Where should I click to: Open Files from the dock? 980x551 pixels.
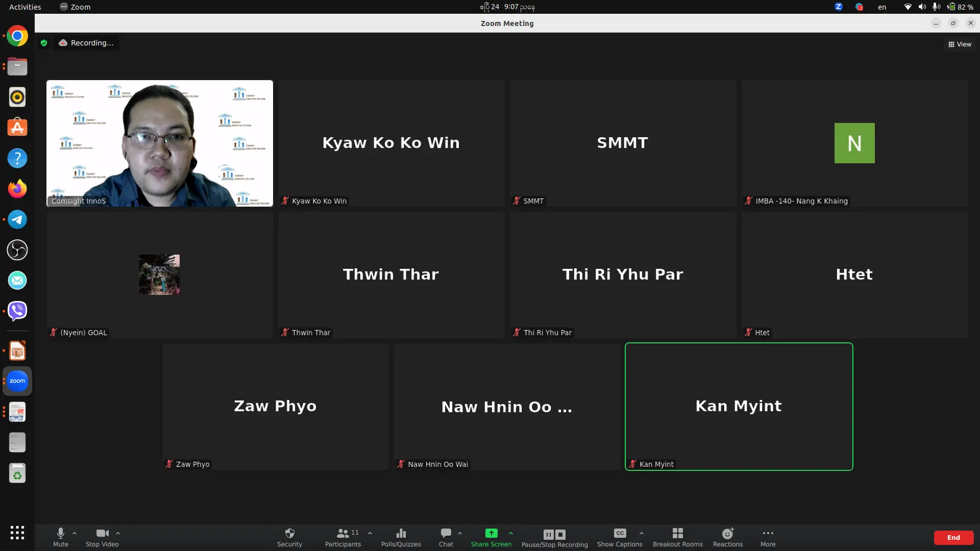17,67
